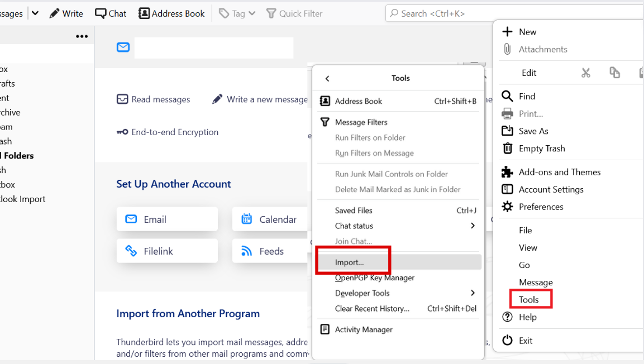Select Import... in Tools menu

(x=398, y=262)
